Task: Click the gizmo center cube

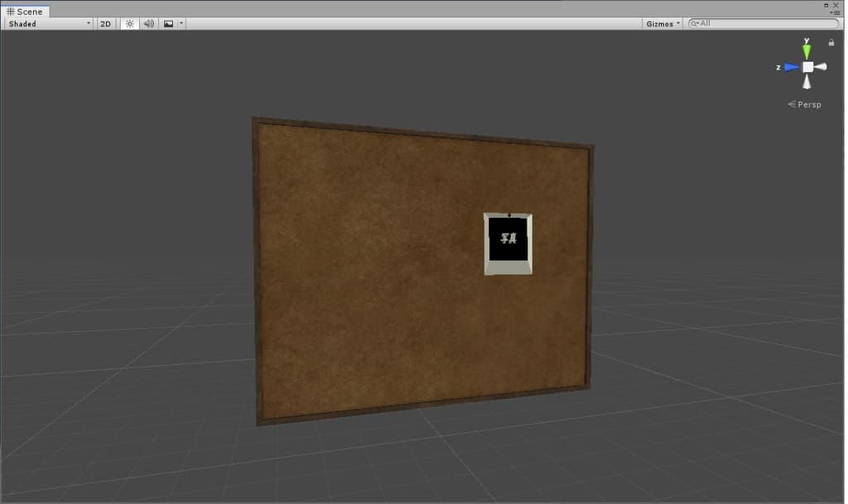Action: [x=807, y=67]
